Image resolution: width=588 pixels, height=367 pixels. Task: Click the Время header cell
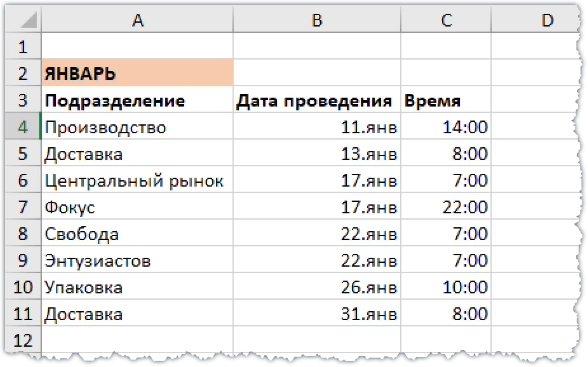(446, 100)
